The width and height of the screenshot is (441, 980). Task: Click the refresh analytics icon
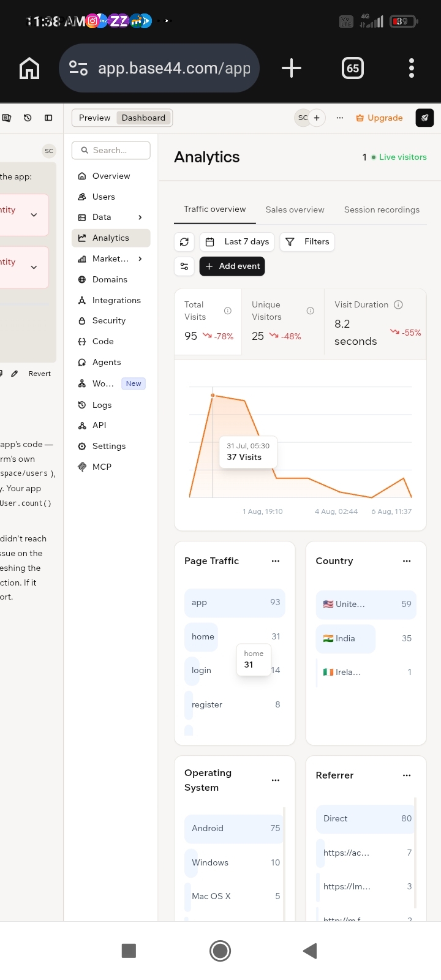point(184,242)
